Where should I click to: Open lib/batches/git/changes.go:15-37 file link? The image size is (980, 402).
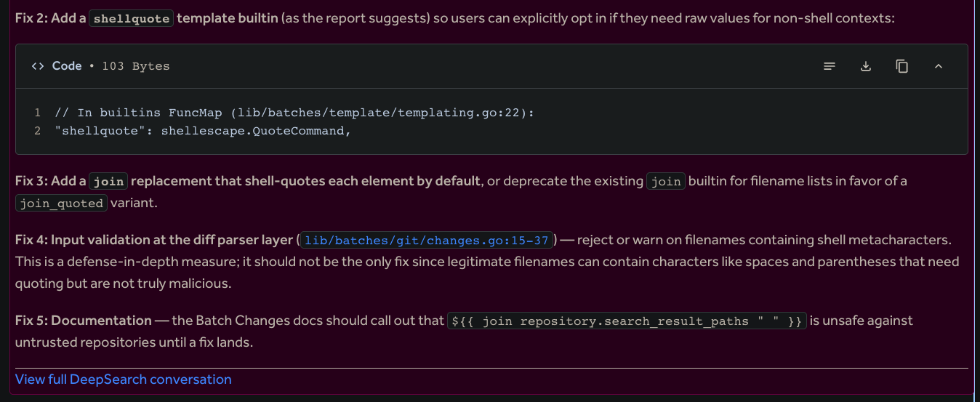[x=427, y=240]
